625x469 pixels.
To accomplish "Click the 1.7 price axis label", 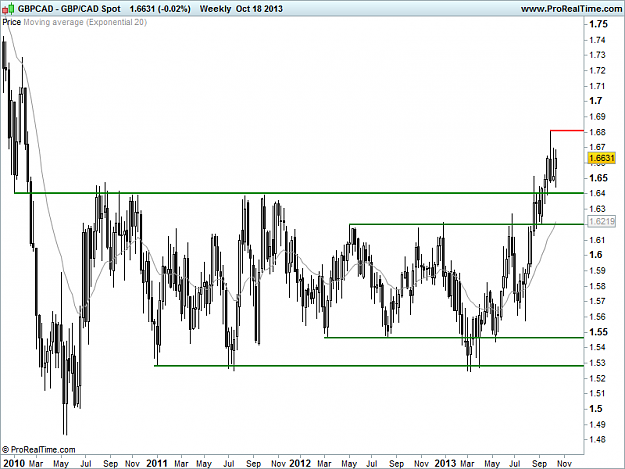I will pyautogui.click(x=596, y=101).
